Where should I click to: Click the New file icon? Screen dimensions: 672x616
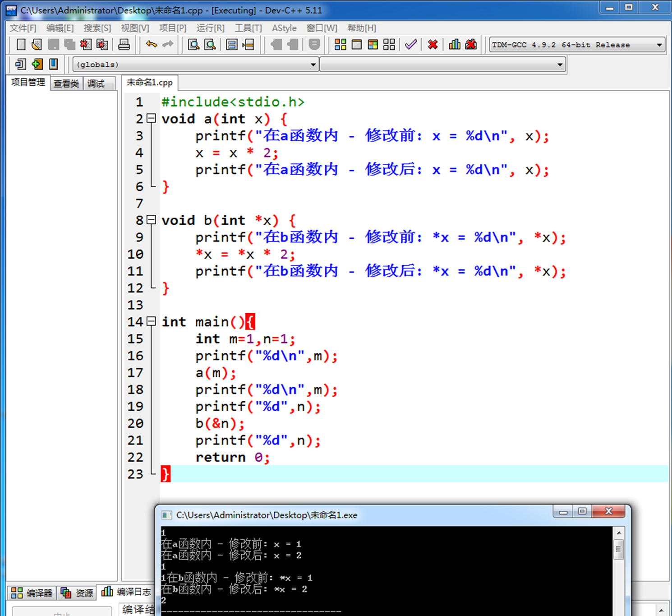(x=21, y=45)
